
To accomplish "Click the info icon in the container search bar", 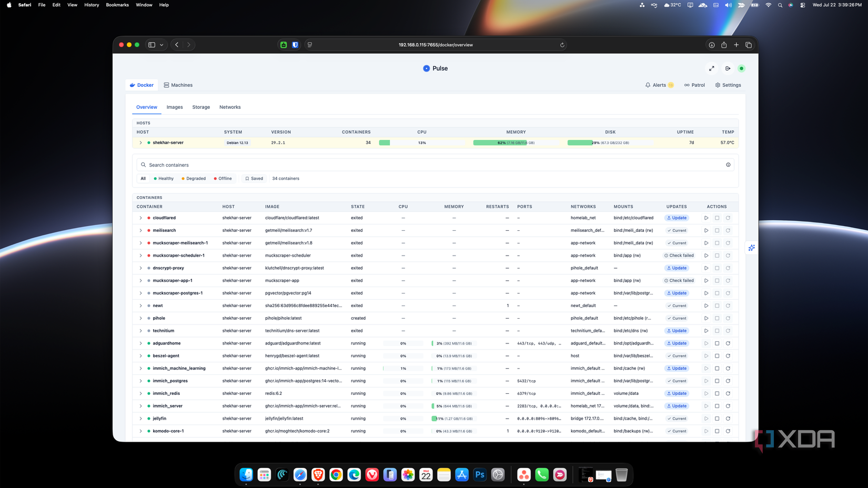I will [x=728, y=165].
